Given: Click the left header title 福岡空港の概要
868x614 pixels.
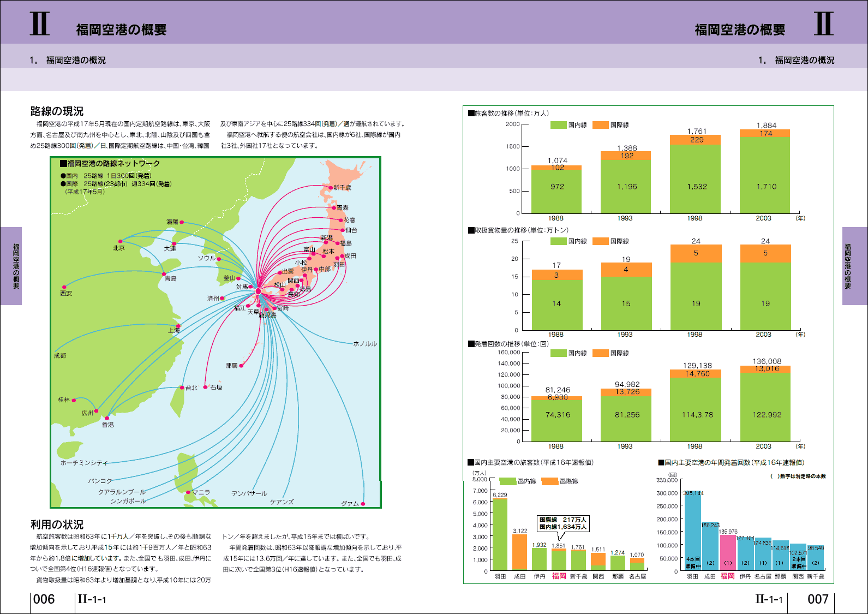Looking at the screenshot, I should click(x=121, y=30).
